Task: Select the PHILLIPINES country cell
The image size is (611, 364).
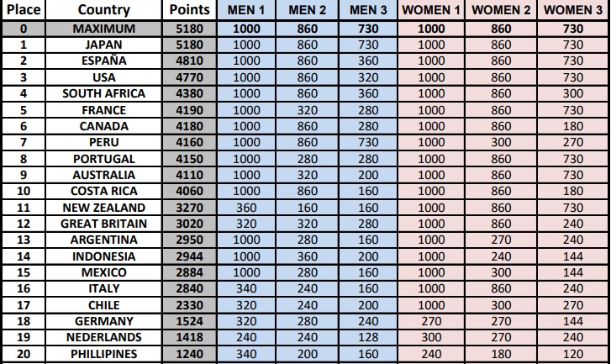Action: click(x=103, y=354)
